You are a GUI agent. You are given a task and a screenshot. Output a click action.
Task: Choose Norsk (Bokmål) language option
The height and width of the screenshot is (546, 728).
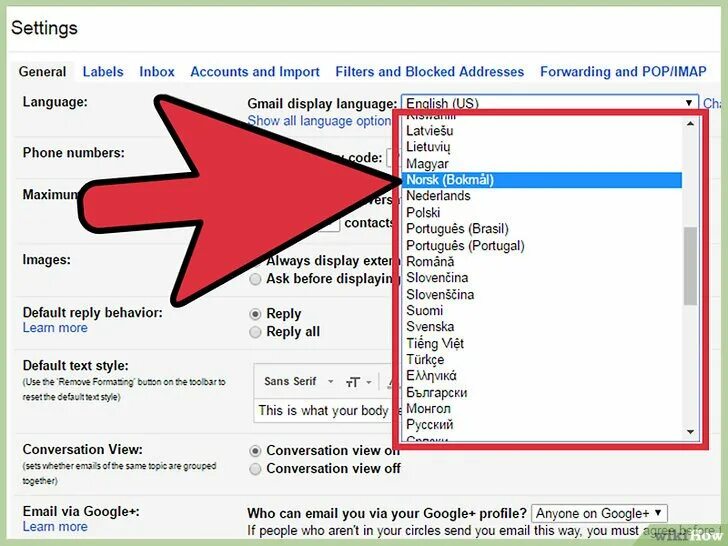[541, 180]
